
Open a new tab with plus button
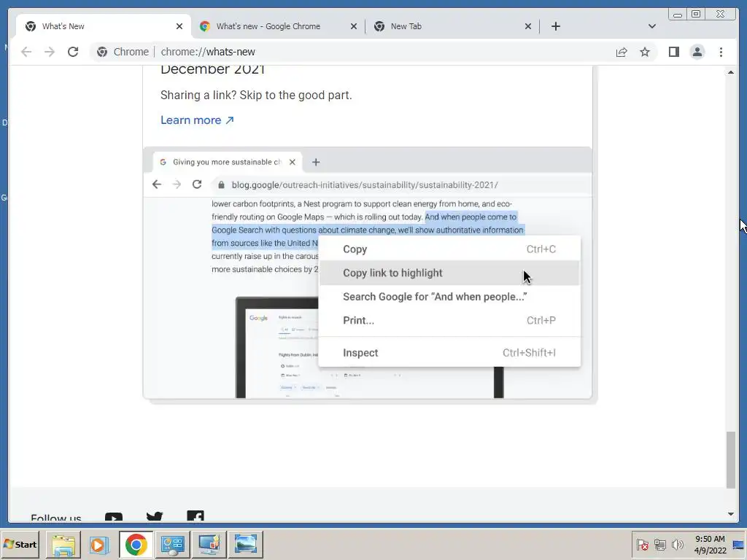point(555,26)
